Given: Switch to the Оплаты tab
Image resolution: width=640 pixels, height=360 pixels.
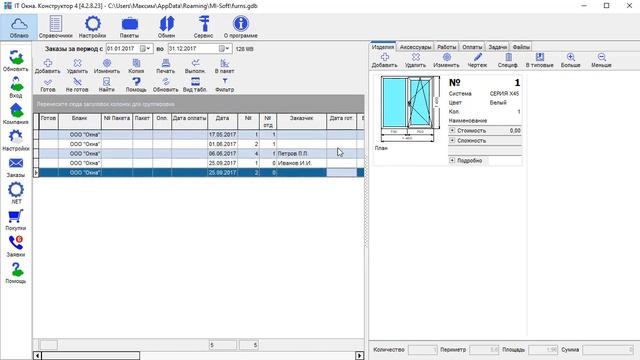Looking at the screenshot, I should click(x=472, y=47).
